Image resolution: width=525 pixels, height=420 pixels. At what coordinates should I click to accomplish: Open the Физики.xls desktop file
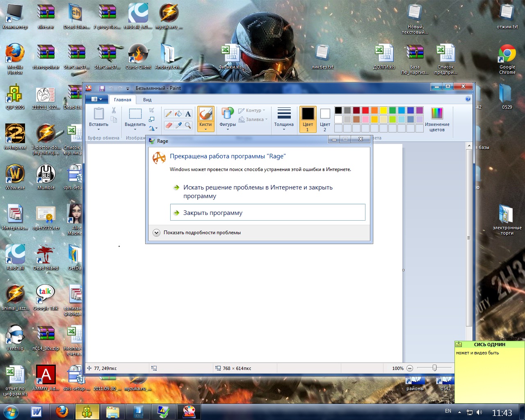click(x=231, y=57)
